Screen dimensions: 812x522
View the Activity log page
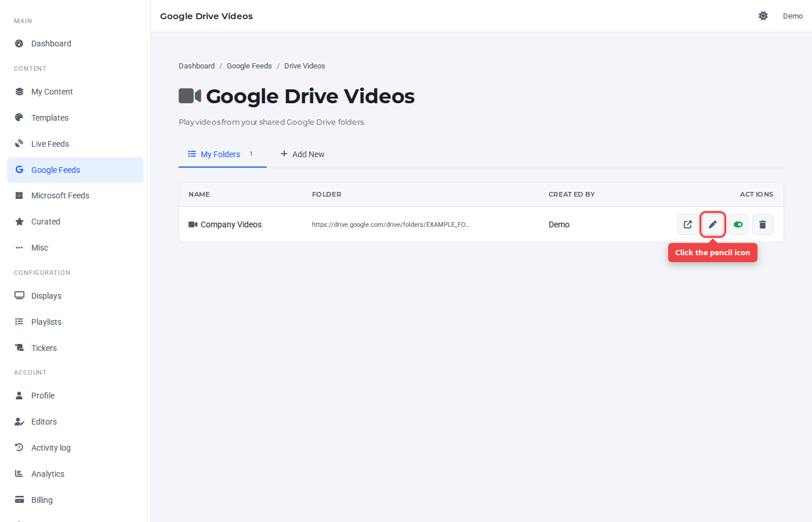tap(75, 448)
